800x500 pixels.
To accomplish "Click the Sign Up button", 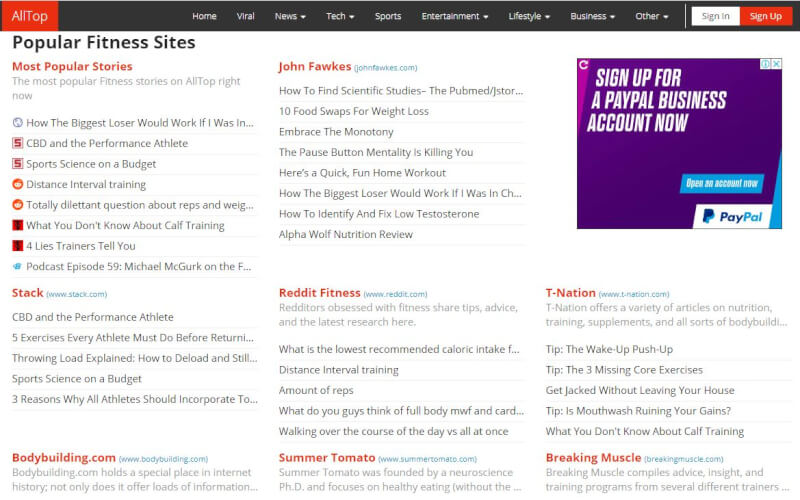I will 765,16.
